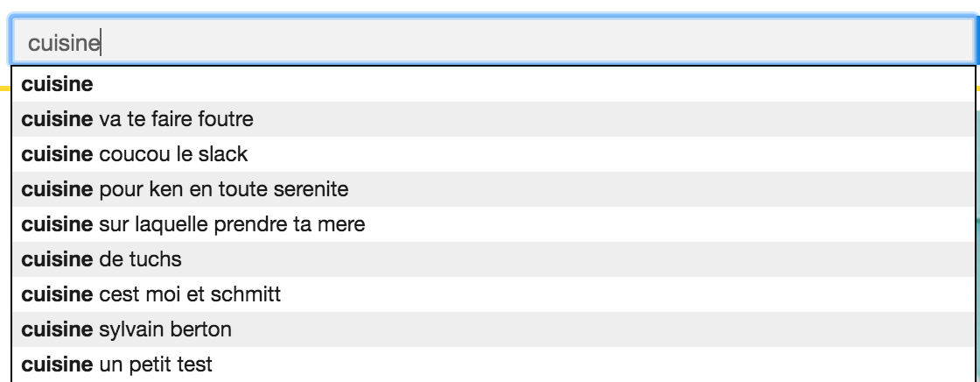Select the suggestion ending with 'foutre'
This screenshot has width=980, height=382.
coord(137,119)
